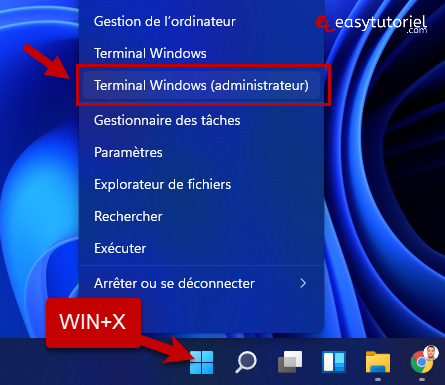
Task: Select Rechercher in the menu
Action: coord(201,216)
